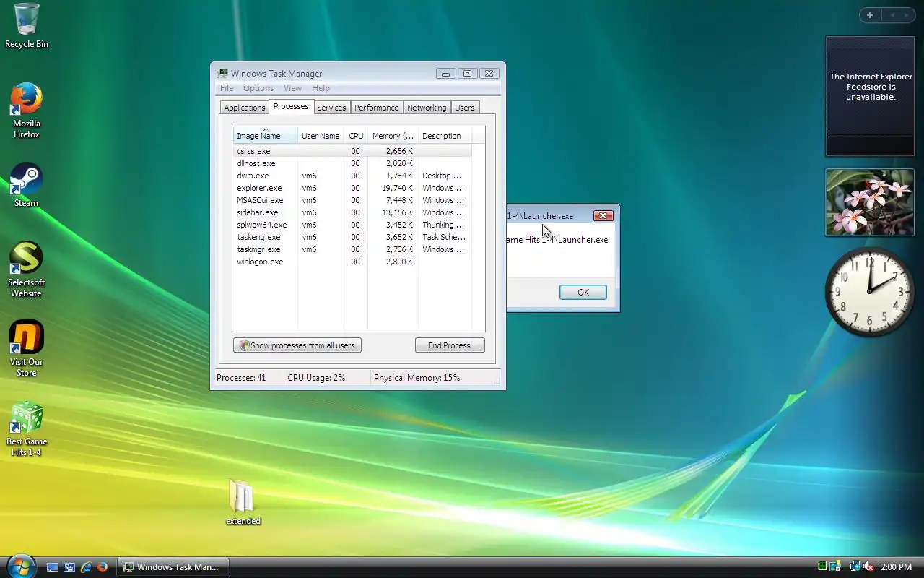Open the Recycle Bin desktop icon
Screen dimensions: 924x578
click(x=27, y=26)
